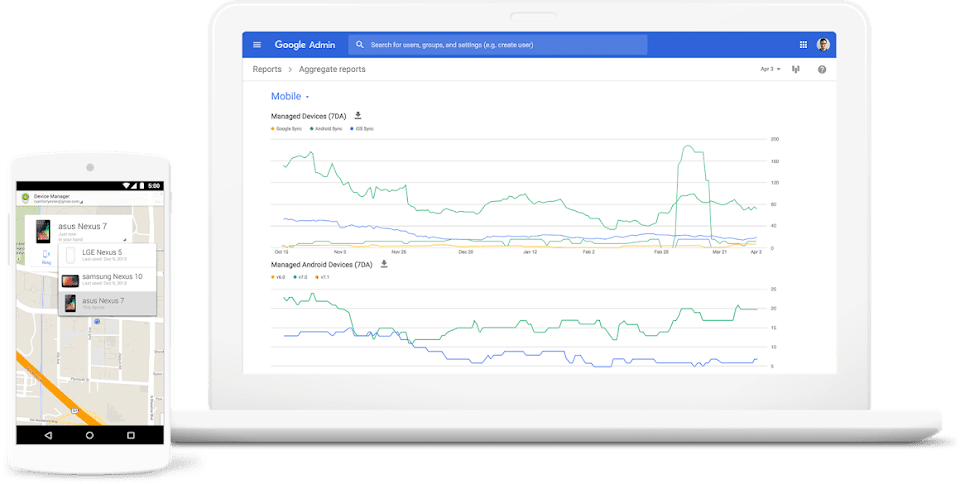Viewport: 960px width, 484px height.
Task: Open the user account avatar
Action: coord(823,45)
